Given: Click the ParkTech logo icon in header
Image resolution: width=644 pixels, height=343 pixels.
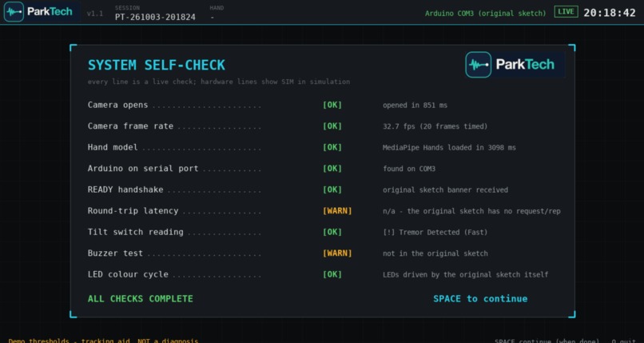Looking at the screenshot, I should click(x=14, y=11).
